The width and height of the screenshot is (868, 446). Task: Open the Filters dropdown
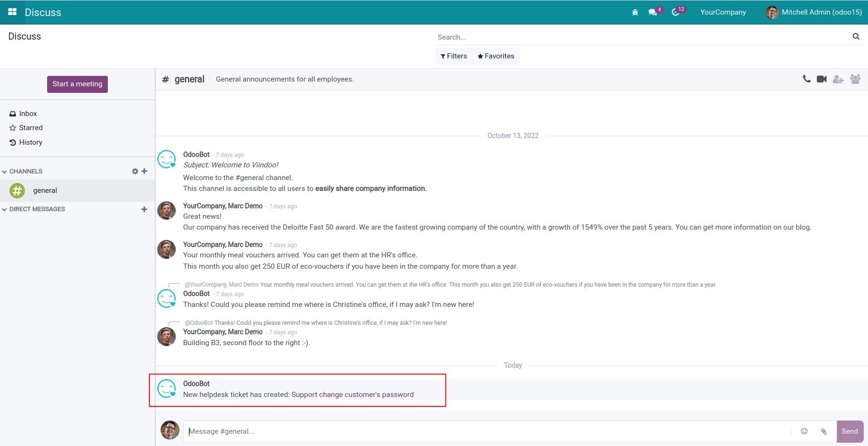(454, 56)
